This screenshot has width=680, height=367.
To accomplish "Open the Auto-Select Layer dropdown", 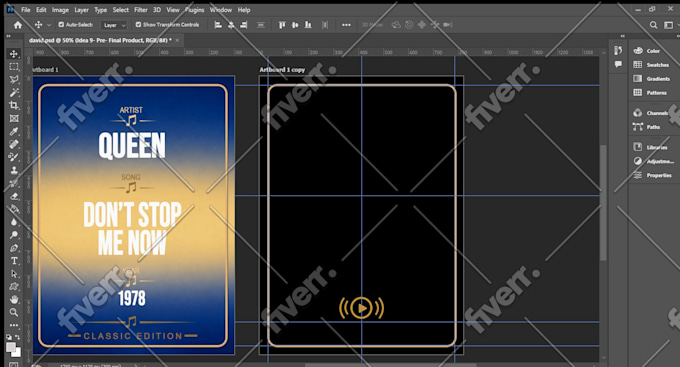I will pos(114,25).
